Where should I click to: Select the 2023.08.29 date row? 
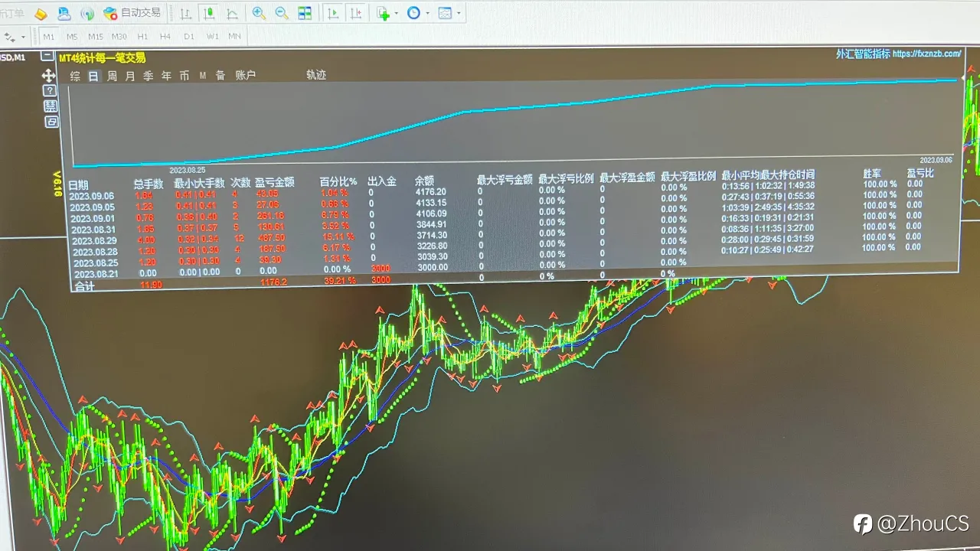[95, 240]
